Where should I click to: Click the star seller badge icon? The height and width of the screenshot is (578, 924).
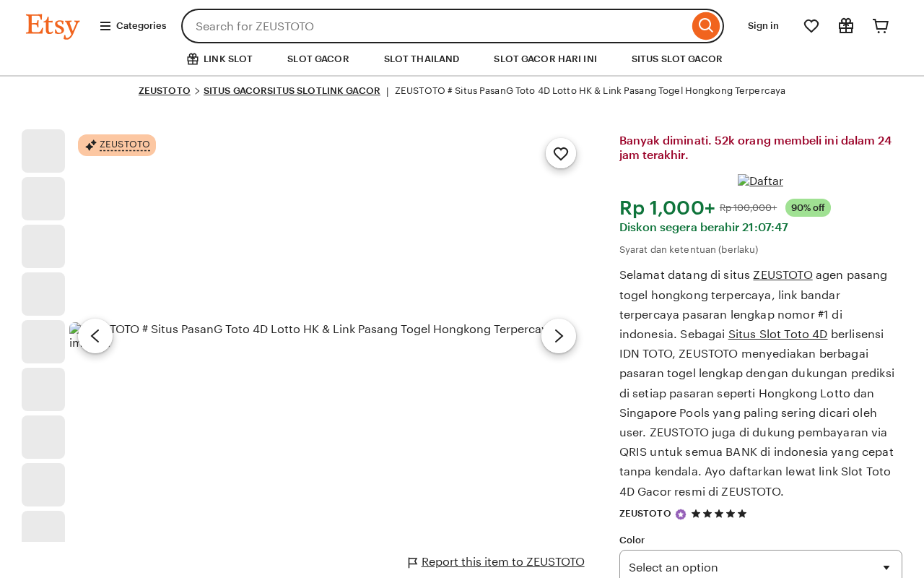tap(681, 514)
